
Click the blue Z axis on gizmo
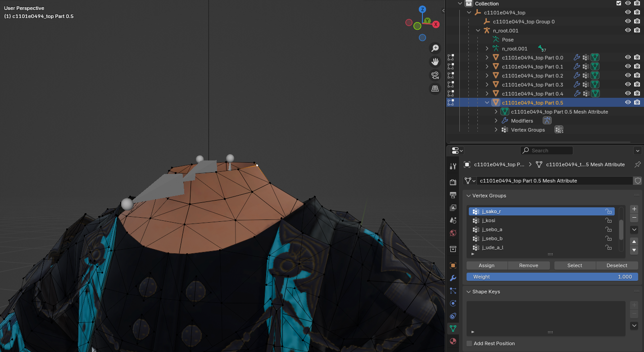click(x=422, y=9)
